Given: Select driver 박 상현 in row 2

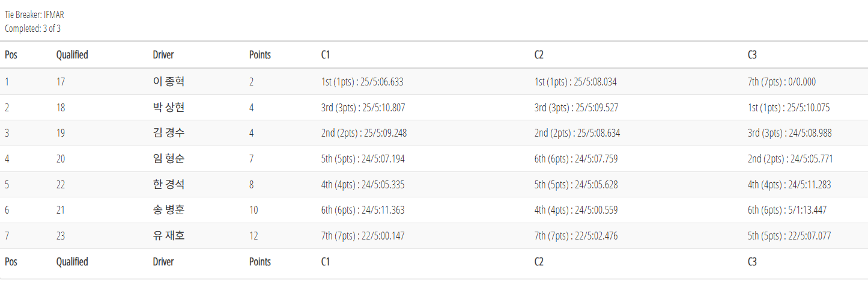Looking at the screenshot, I should coord(168,108).
